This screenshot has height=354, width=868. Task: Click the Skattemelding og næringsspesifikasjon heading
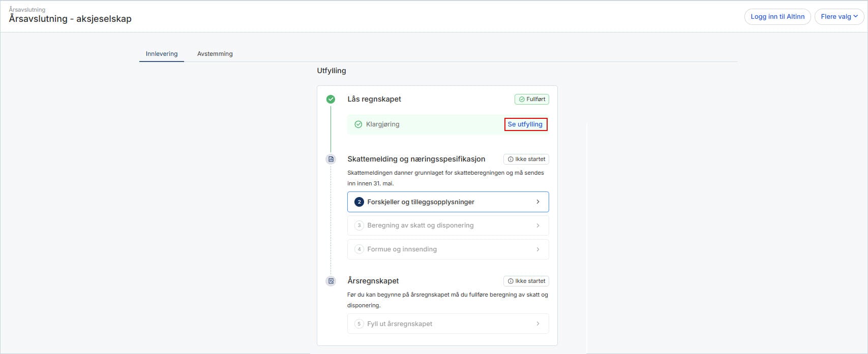tap(416, 159)
